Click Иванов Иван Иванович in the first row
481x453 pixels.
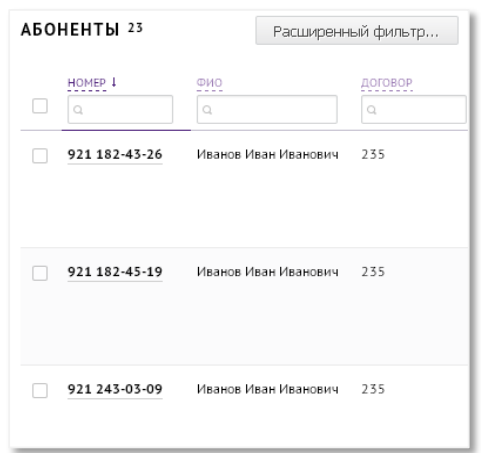[x=268, y=155]
